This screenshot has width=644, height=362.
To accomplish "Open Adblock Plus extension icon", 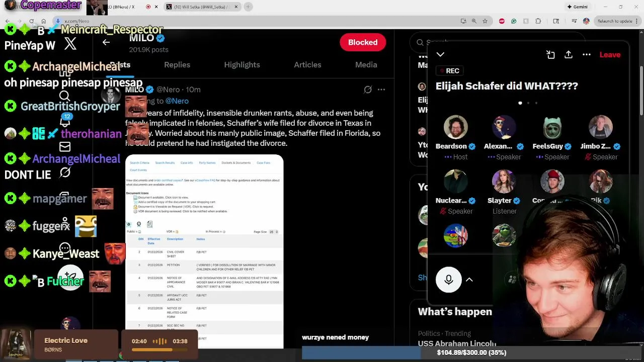I will (x=502, y=21).
